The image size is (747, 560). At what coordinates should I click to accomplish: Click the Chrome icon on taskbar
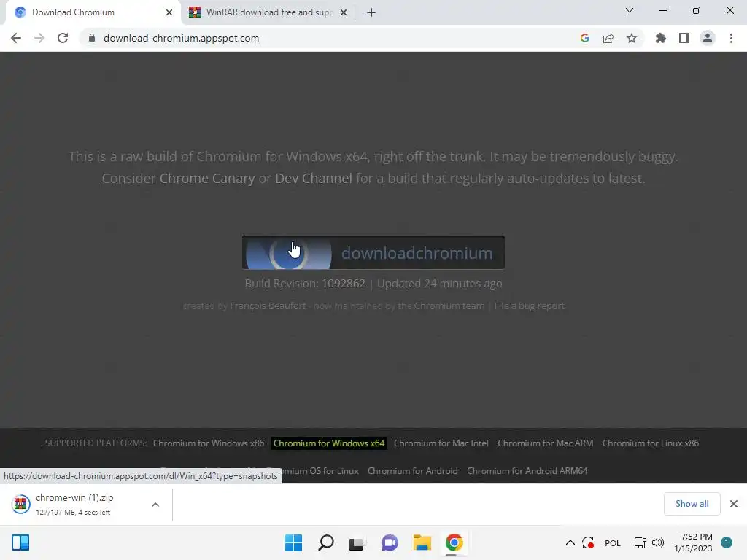click(x=454, y=542)
